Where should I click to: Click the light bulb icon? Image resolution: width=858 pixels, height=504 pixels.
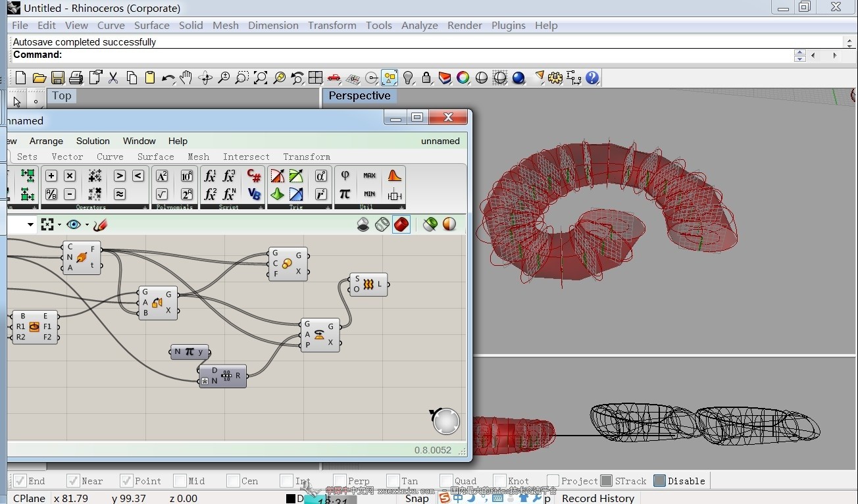click(x=408, y=78)
